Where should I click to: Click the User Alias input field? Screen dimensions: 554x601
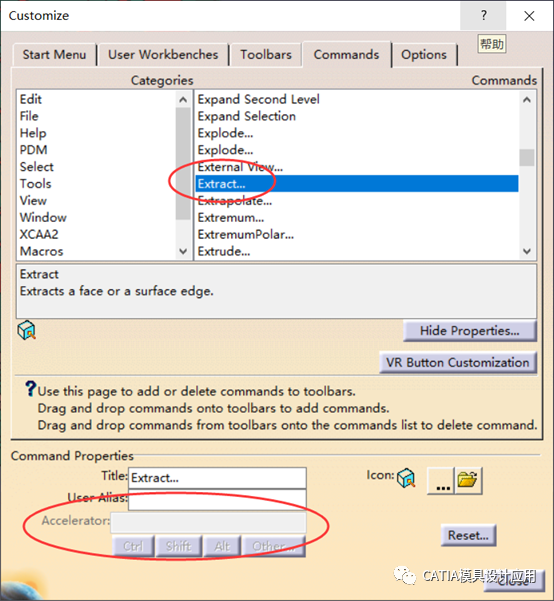[217, 499]
